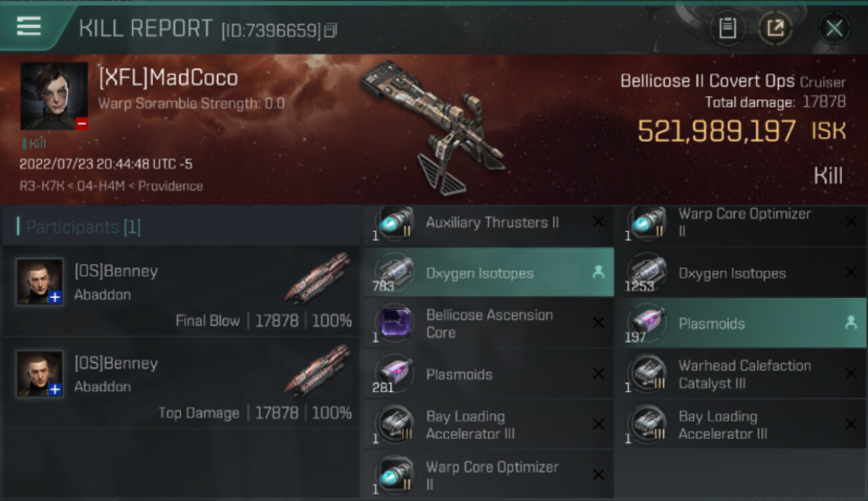This screenshot has width=868, height=501.
Task: Copy the kill report ID
Action: (x=331, y=30)
